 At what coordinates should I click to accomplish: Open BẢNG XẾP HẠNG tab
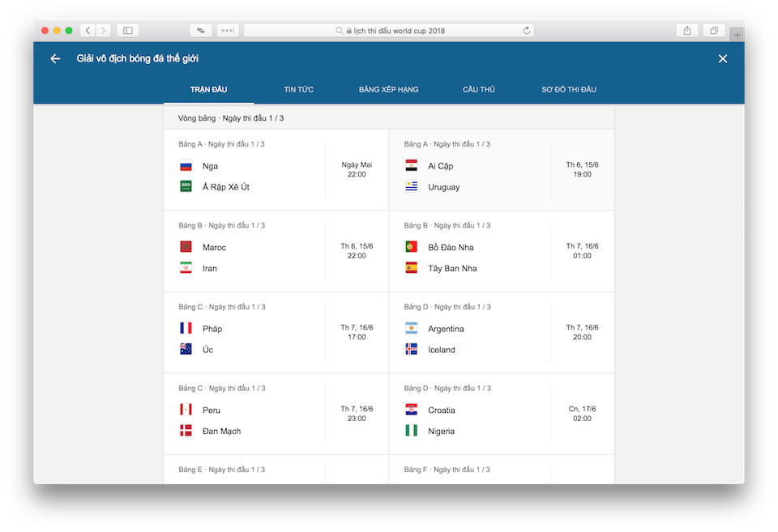pyautogui.click(x=388, y=89)
